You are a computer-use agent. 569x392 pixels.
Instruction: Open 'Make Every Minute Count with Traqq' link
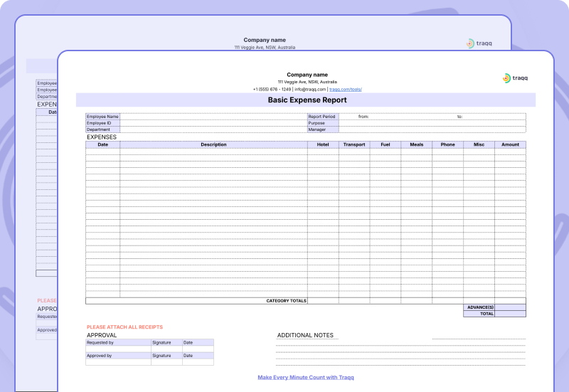(306, 378)
